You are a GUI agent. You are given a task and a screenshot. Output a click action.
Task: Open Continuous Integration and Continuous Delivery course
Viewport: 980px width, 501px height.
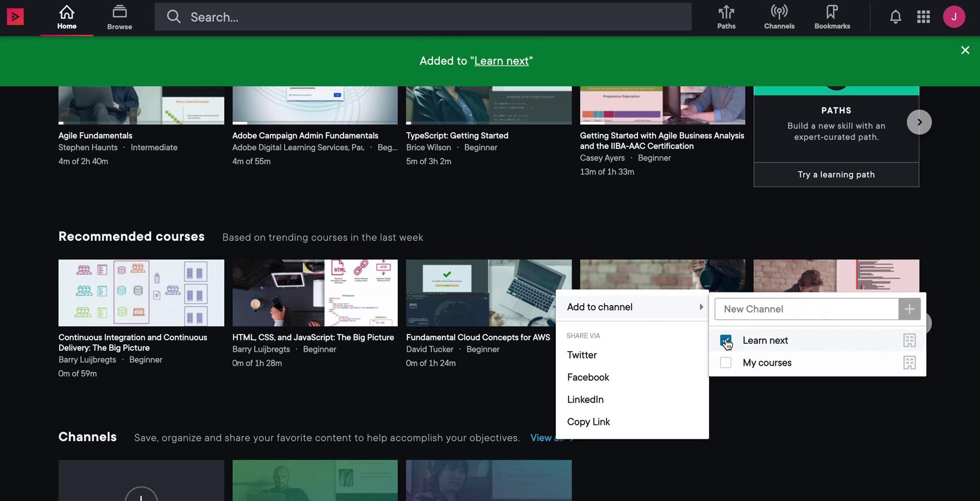(x=133, y=343)
